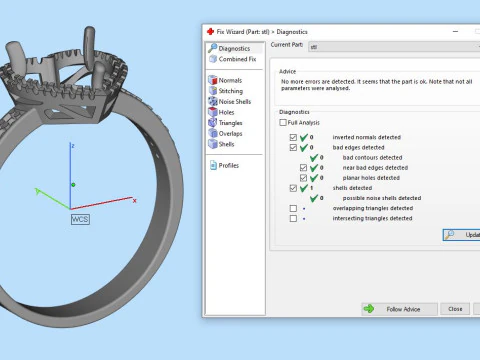Click the Shells icon

click(x=212, y=144)
